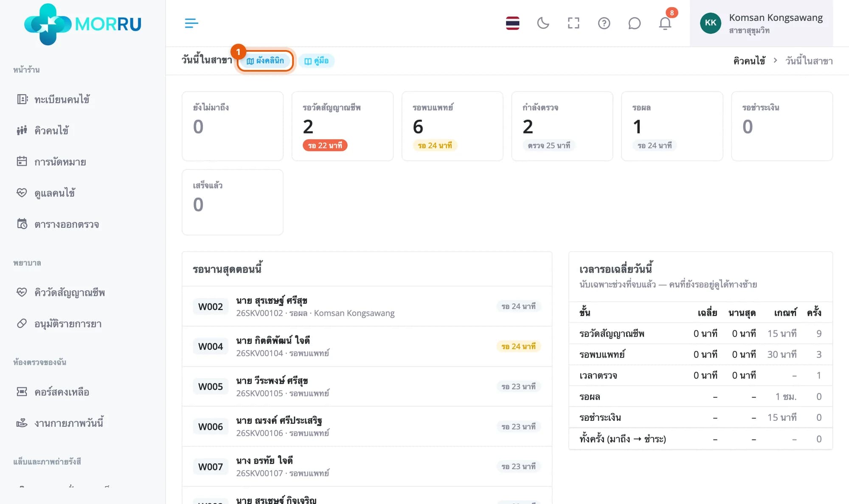This screenshot has height=504, width=849.
Task: Click ทั้งครั้ง (มาถึง → ชำระ) table row
Action: tap(700, 439)
